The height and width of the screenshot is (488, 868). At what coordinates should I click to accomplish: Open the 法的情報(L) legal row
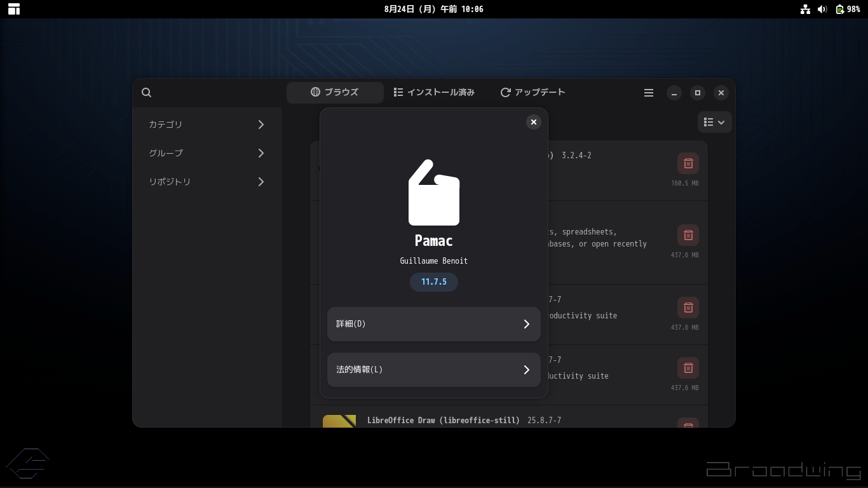(434, 370)
